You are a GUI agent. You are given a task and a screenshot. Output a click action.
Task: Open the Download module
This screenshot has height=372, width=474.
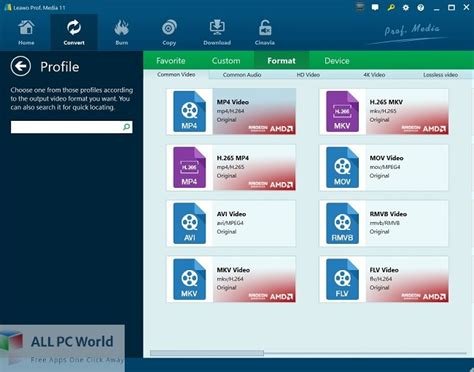pyautogui.click(x=217, y=33)
